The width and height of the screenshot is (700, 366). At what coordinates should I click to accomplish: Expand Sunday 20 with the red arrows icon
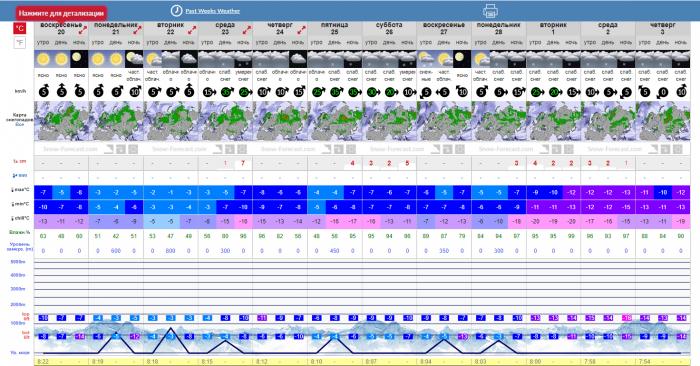click(83, 30)
